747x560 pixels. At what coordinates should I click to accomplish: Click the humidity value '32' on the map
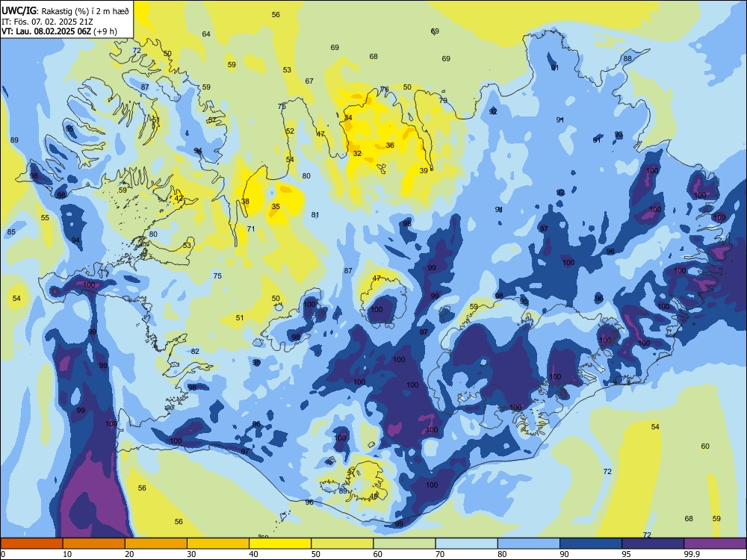tap(357, 153)
